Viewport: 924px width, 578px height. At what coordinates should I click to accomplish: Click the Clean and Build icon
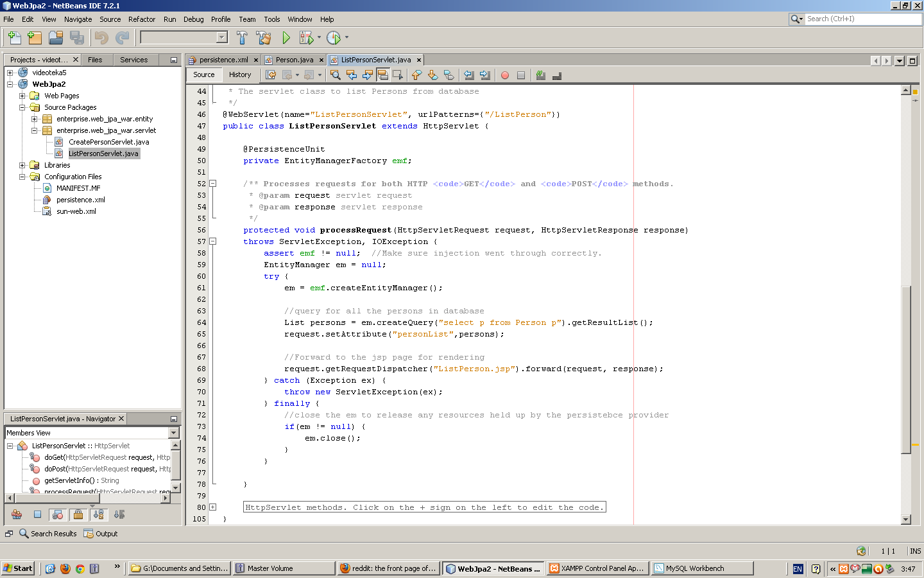coord(263,38)
